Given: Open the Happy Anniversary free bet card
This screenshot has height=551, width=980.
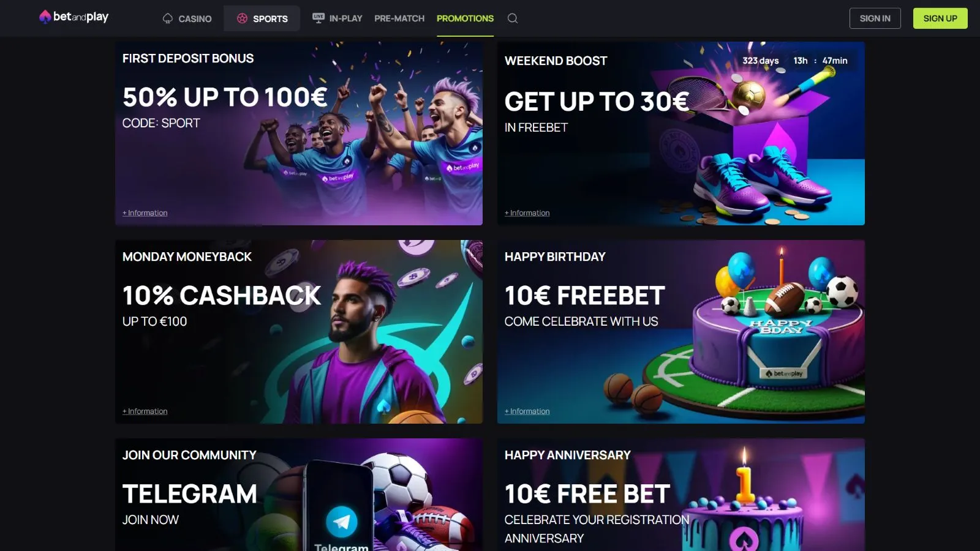Looking at the screenshot, I should [681, 495].
